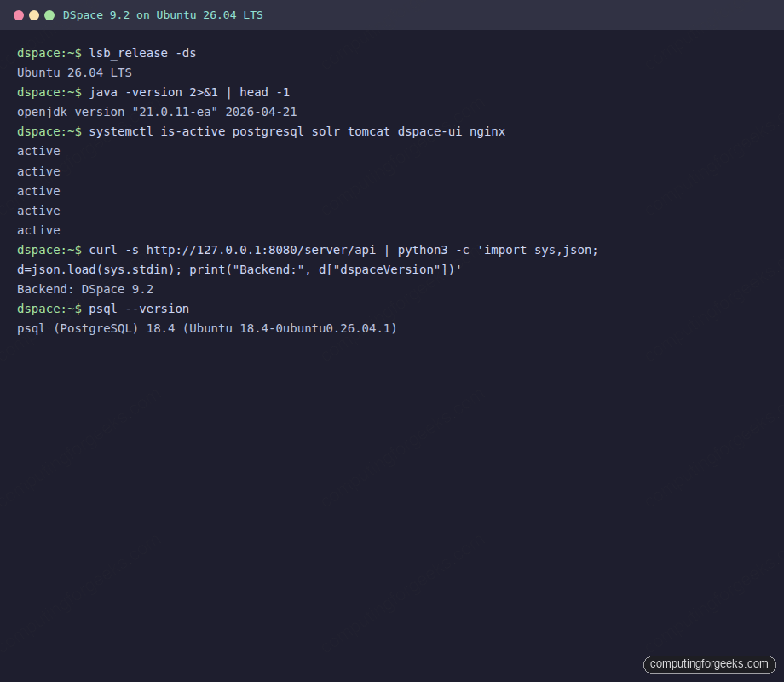Screen dimensions: 784x682
Task: Click the red close window dot
Action: click(19, 15)
